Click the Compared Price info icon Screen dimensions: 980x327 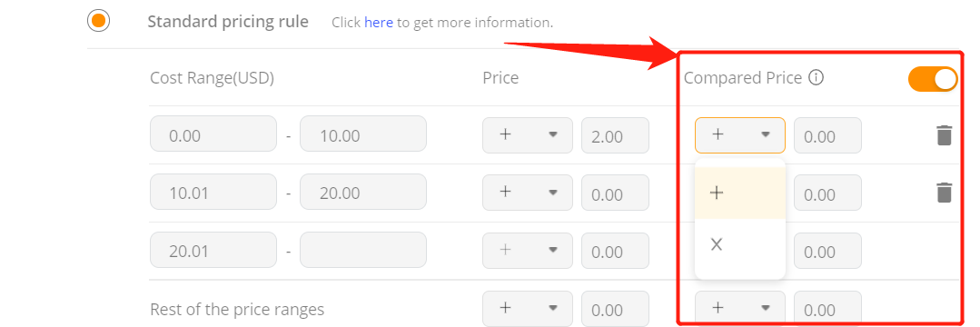816,78
